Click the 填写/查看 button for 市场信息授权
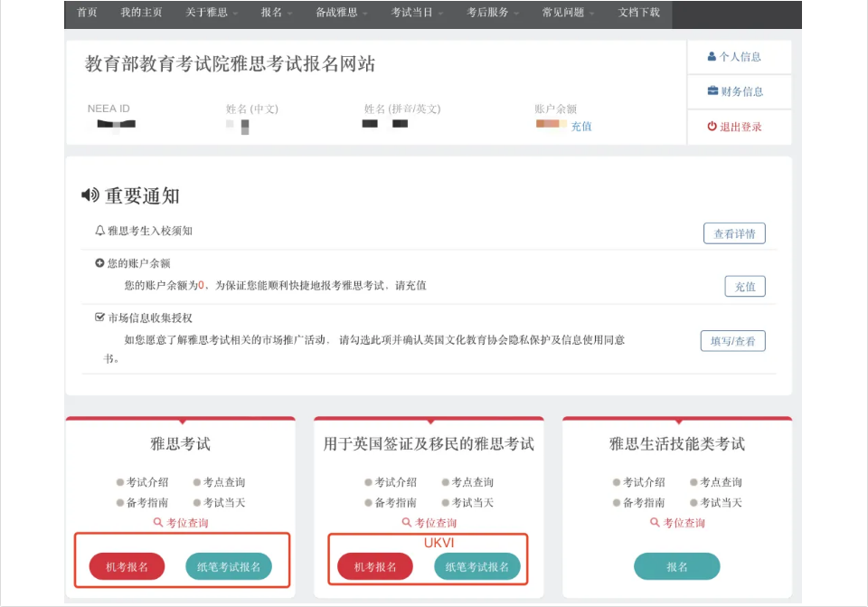The image size is (868, 607). pyautogui.click(x=733, y=341)
